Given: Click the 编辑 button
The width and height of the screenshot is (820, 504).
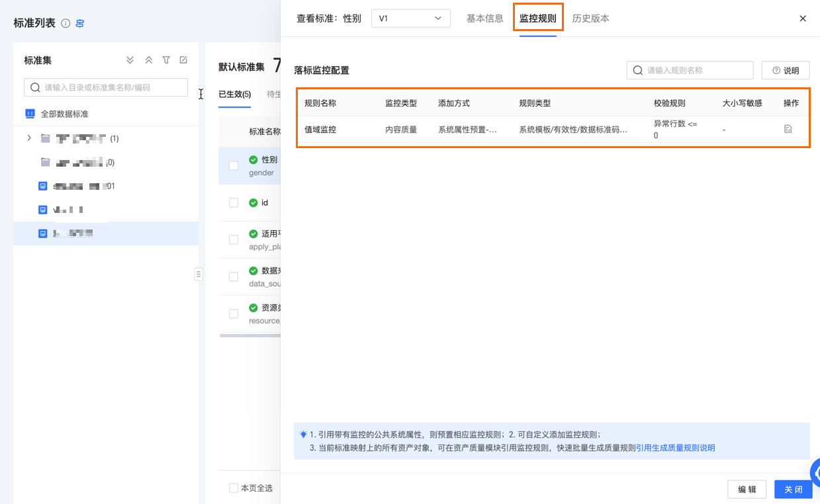Looking at the screenshot, I should (747, 489).
